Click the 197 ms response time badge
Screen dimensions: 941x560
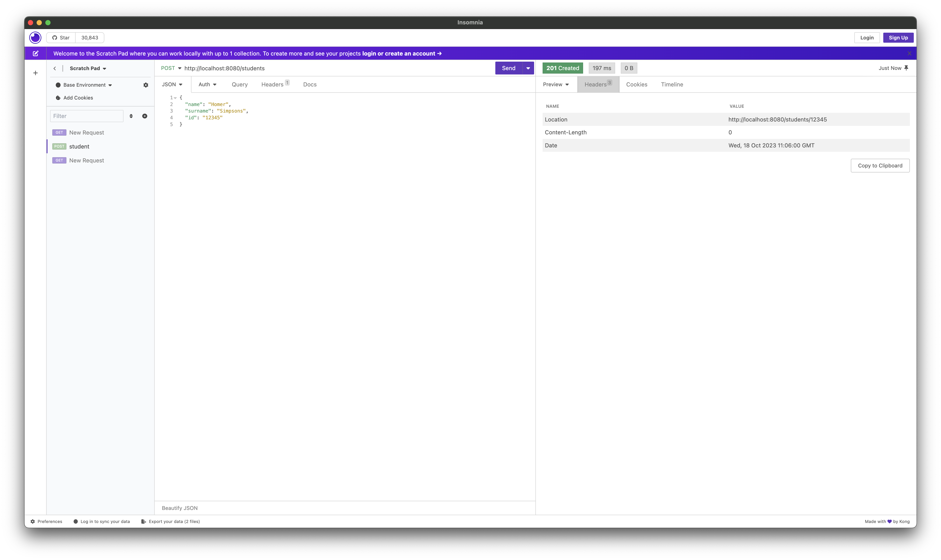(602, 68)
